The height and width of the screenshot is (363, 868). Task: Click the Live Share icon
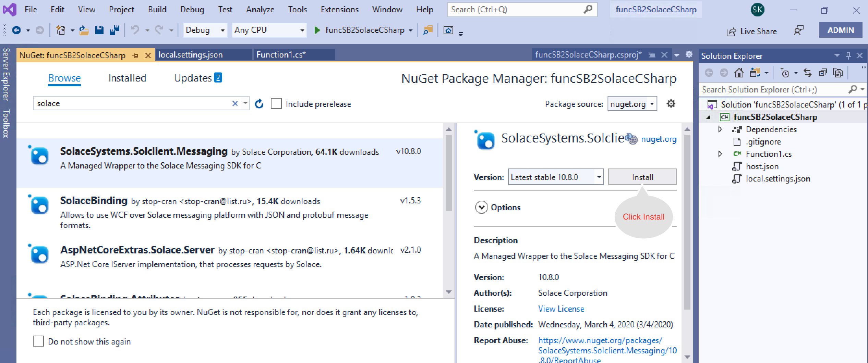click(731, 32)
